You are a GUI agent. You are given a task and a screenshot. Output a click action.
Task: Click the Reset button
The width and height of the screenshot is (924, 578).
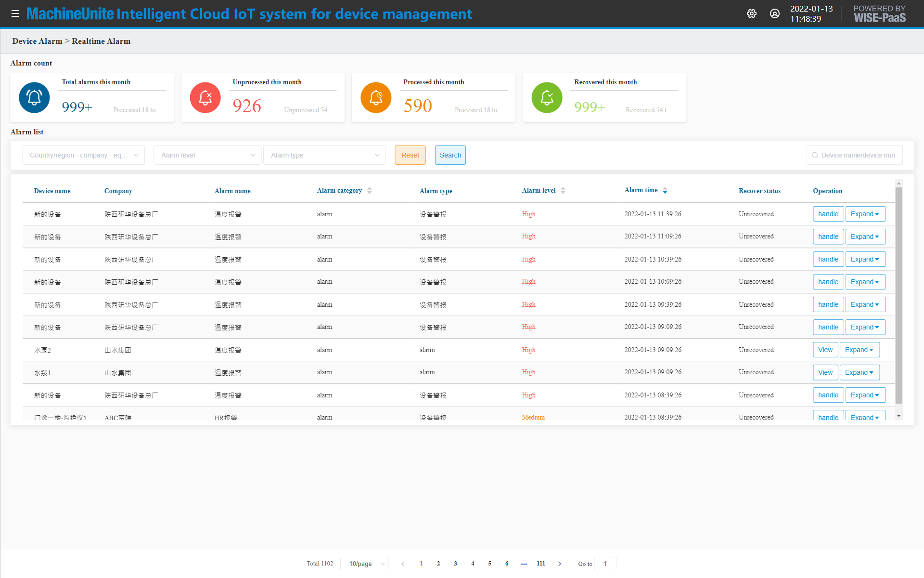410,155
